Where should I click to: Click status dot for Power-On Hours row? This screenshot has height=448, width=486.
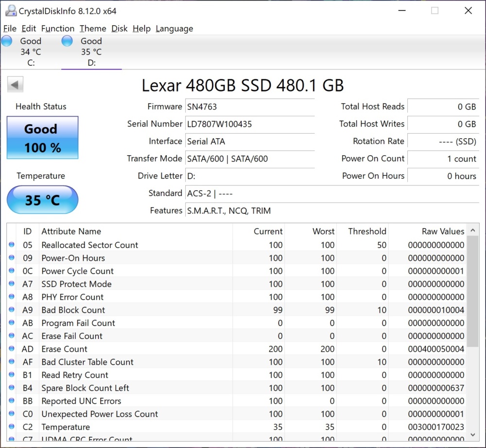pyautogui.click(x=12, y=257)
